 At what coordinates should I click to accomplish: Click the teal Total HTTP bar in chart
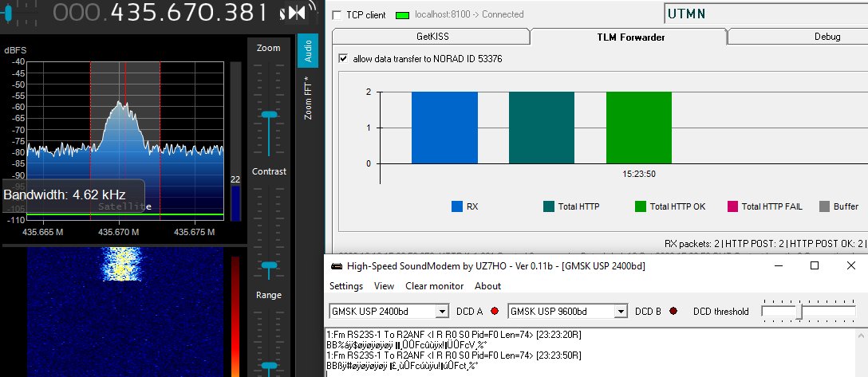[542, 128]
